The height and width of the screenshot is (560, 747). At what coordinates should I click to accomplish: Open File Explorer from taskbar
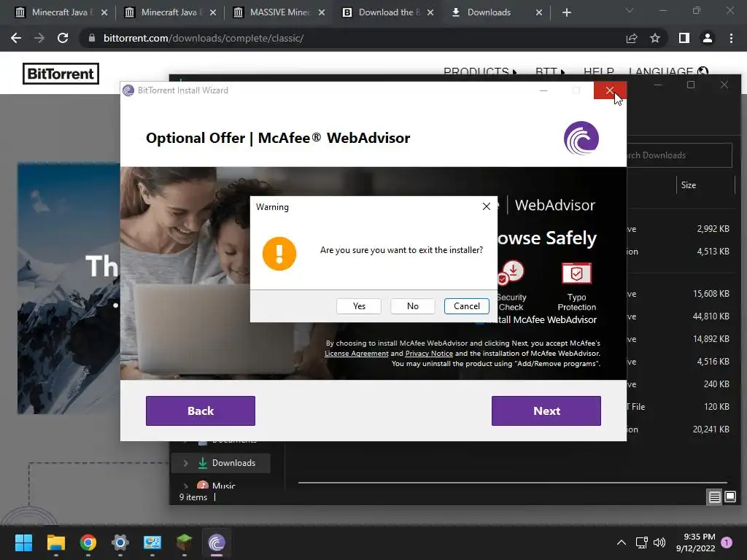click(55, 542)
